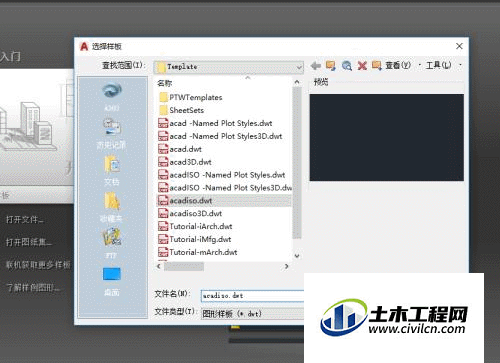The image size is (500, 363).
Task: Select acadISO -Named Plot Styles.dwt
Action: point(221,175)
